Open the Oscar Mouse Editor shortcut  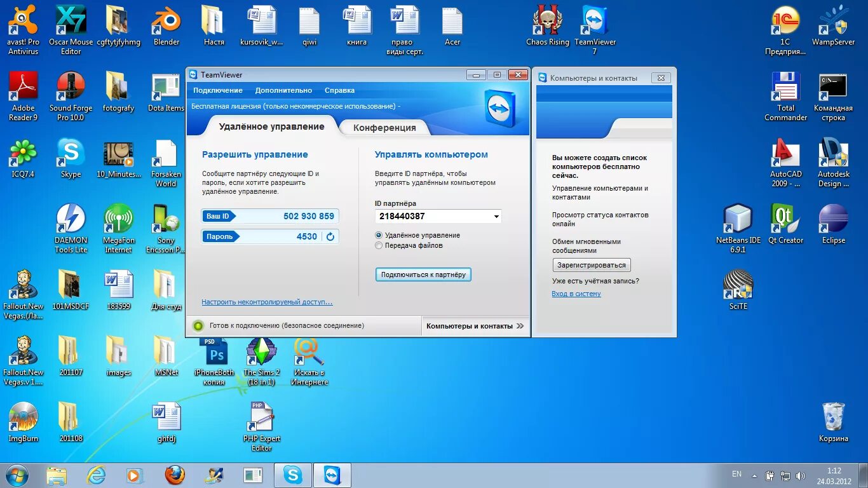pyautogui.click(x=71, y=30)
